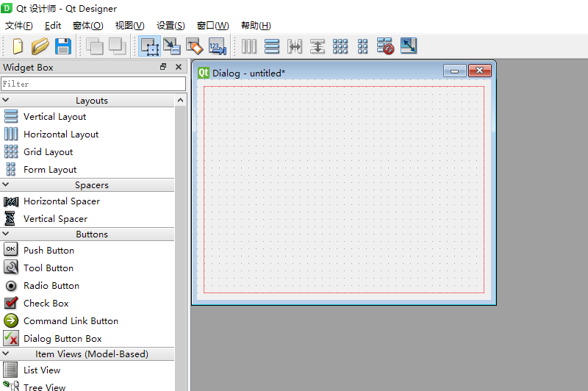
Task: Activate Edit Buddies mode icon
Action: (x=195, y=46)
